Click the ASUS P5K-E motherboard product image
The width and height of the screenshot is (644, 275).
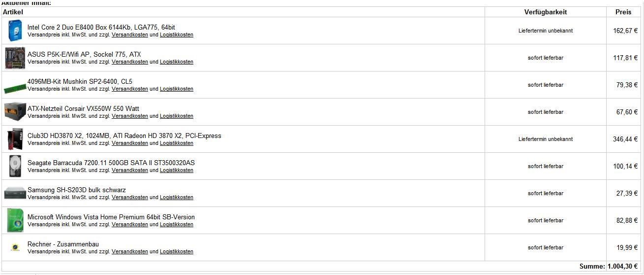click(x=15, y=58)
